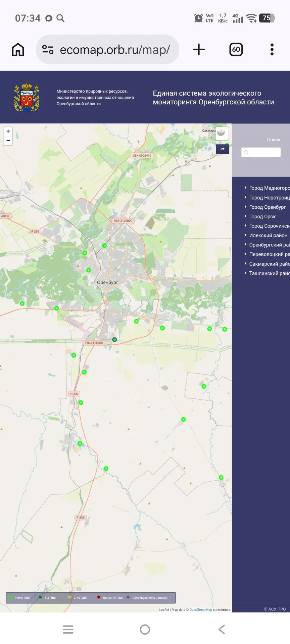Expand the Город Новотроицк tree node
Image resolution: width=290 pixels, height=644 pixels.
tap(245, 197)
